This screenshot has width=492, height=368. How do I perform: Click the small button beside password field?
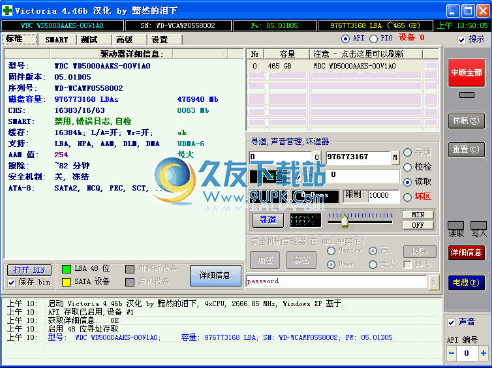click(433, 283)
